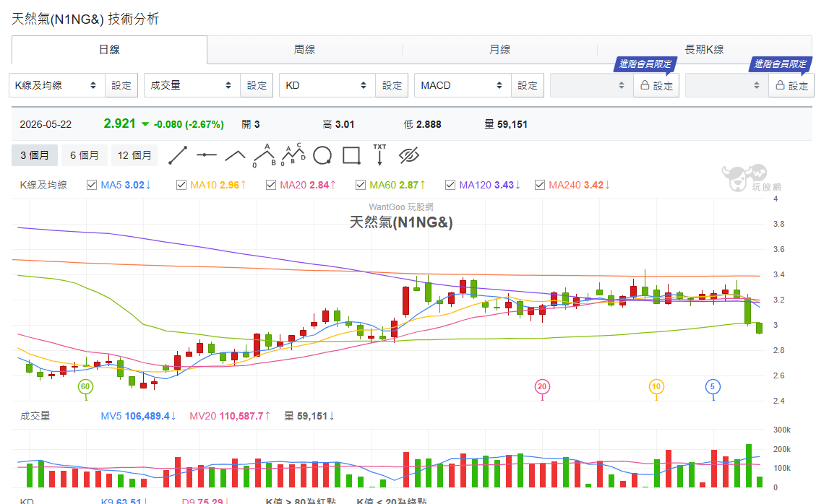Click the MV20 110,587.7 volume value

230,416
